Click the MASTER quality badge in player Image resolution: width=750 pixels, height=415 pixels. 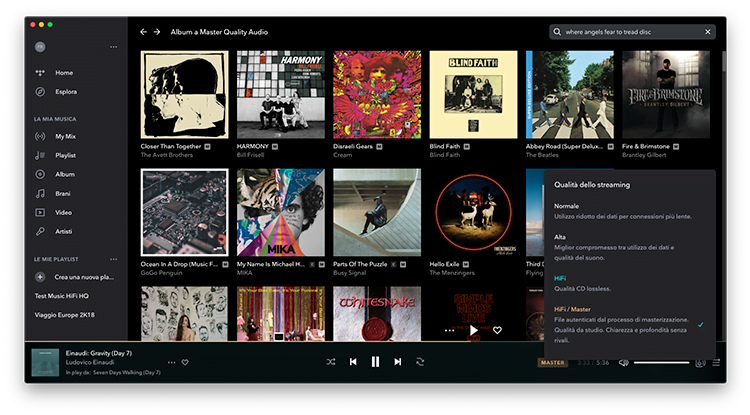click(552, 363)
